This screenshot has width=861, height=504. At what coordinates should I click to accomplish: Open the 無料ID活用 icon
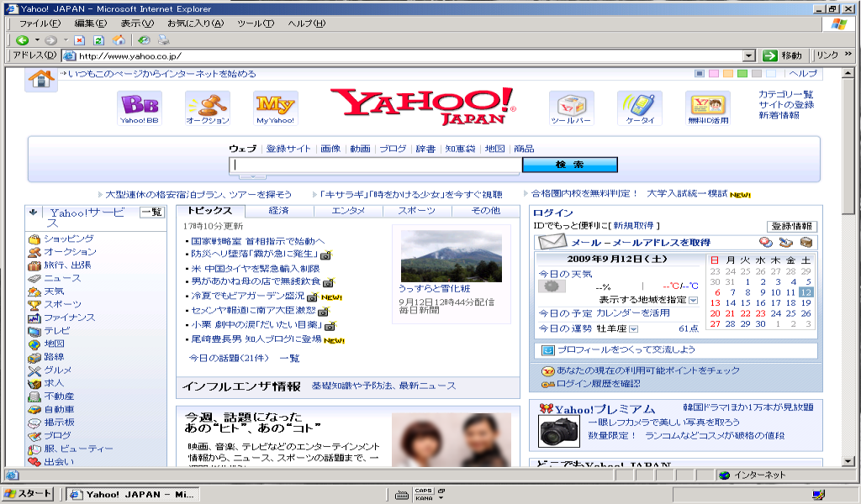[x=708, y=108]
